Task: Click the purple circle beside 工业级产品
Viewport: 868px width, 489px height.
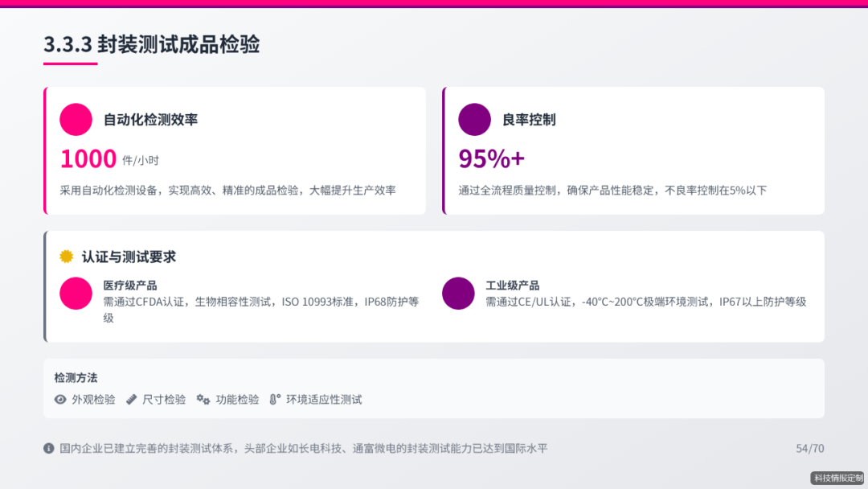Action: [458, 294]
